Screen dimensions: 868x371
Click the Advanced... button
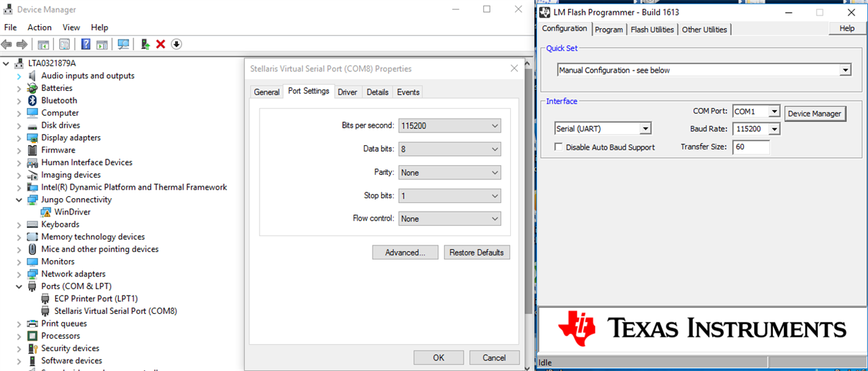[x=405, y=253]
